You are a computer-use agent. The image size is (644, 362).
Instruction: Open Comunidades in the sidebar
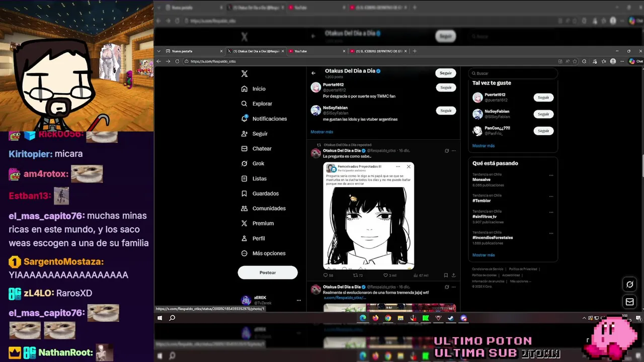coord(263,208)
